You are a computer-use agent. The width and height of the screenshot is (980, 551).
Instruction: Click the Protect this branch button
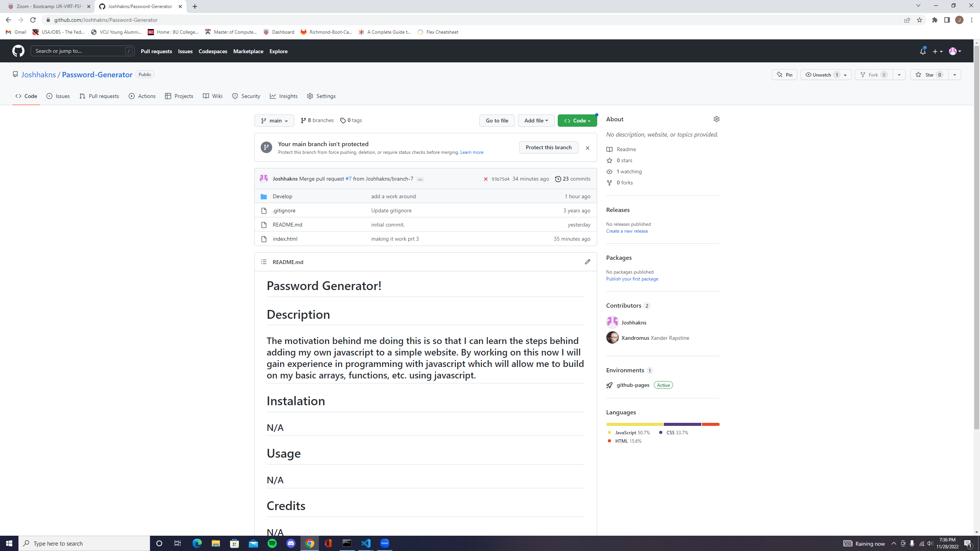click(x=548, y=147)
